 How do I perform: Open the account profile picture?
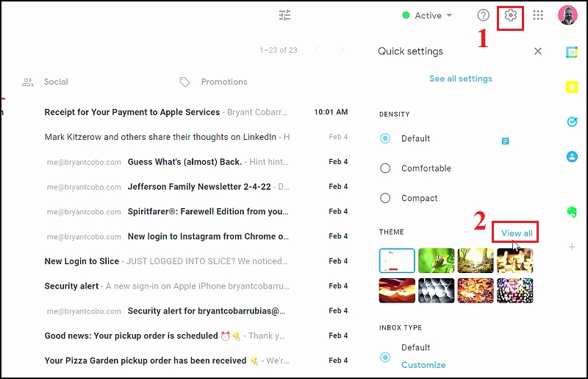tap(567, 15)
